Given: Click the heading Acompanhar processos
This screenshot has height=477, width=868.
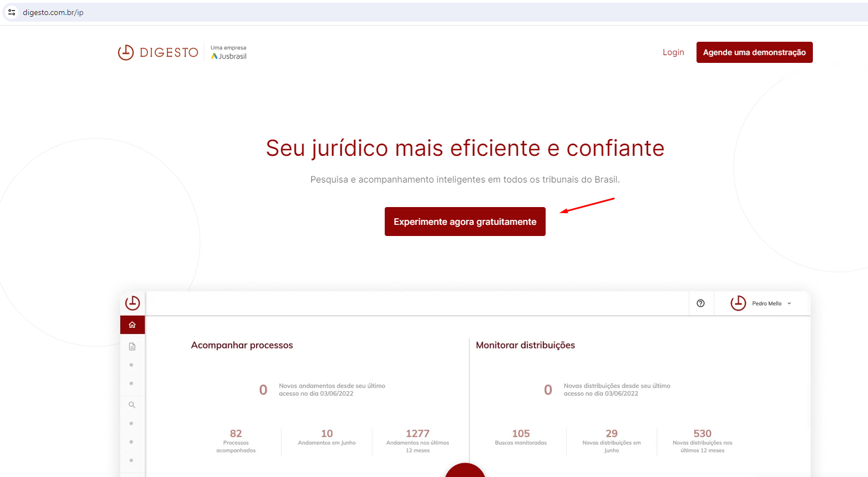Looking at the screenshot, I should pos(242,345).
